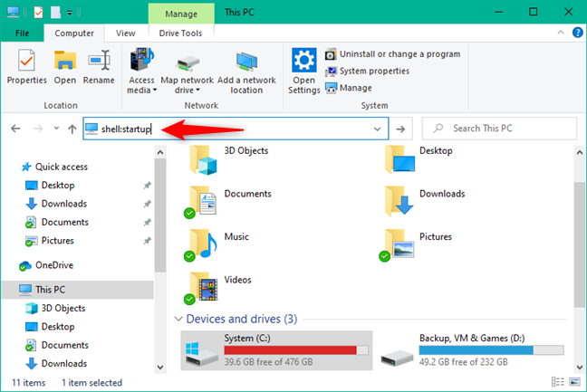
Task: Click the Manage contextual tab
Action: pyautogui.click(x=181, y=14)
